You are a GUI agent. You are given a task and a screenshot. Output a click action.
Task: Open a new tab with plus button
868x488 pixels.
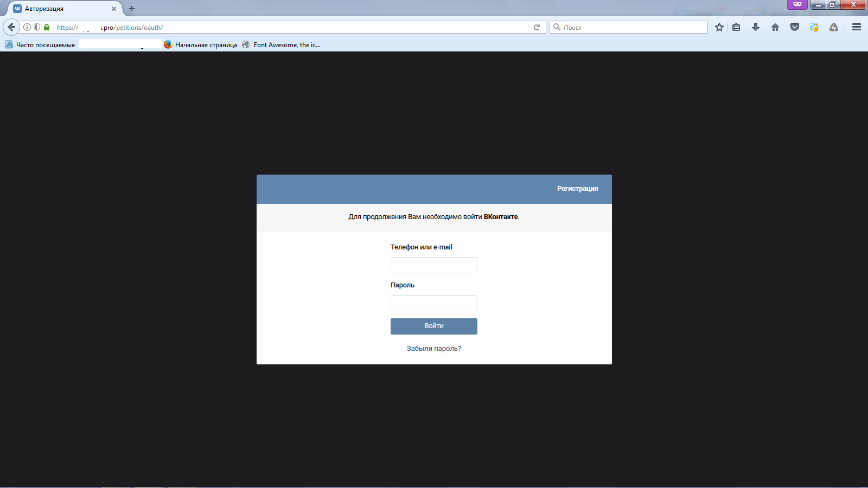point(132,9)
